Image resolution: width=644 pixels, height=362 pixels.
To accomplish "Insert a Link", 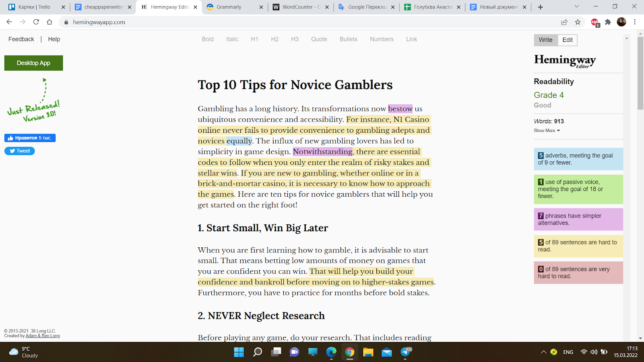I will pos(412,39).
